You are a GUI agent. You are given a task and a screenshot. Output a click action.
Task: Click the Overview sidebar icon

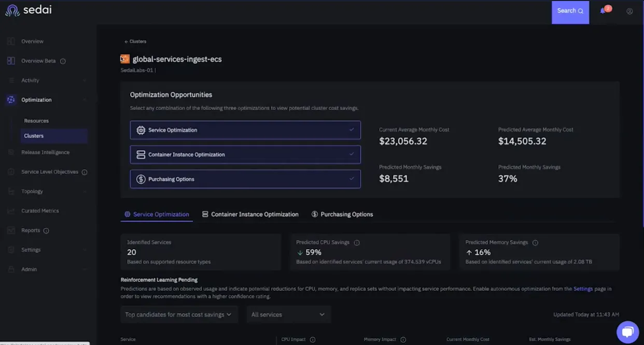point(11,41)
